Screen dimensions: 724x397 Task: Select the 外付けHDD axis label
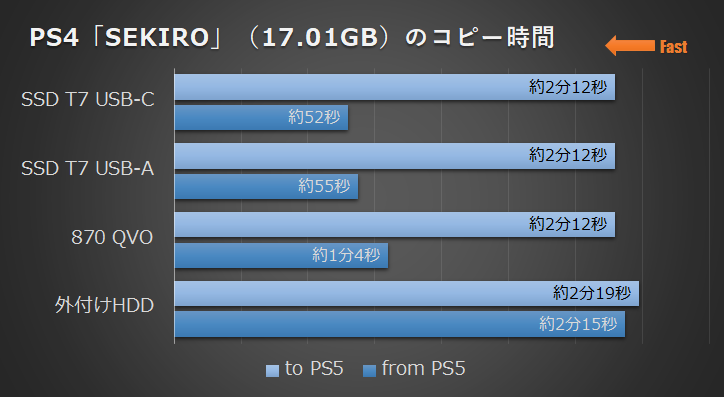coord(104,306)
